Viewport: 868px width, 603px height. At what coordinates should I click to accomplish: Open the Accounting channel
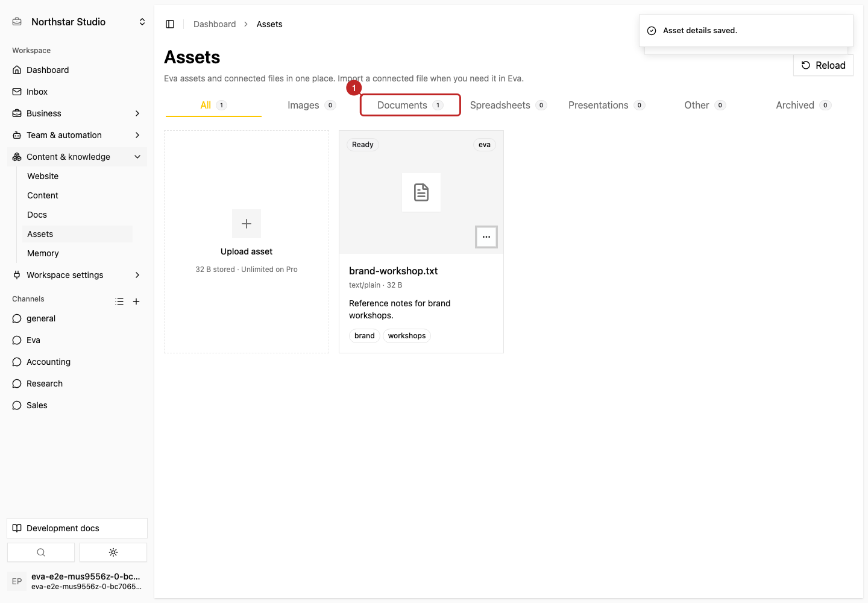tap(77, 362)
